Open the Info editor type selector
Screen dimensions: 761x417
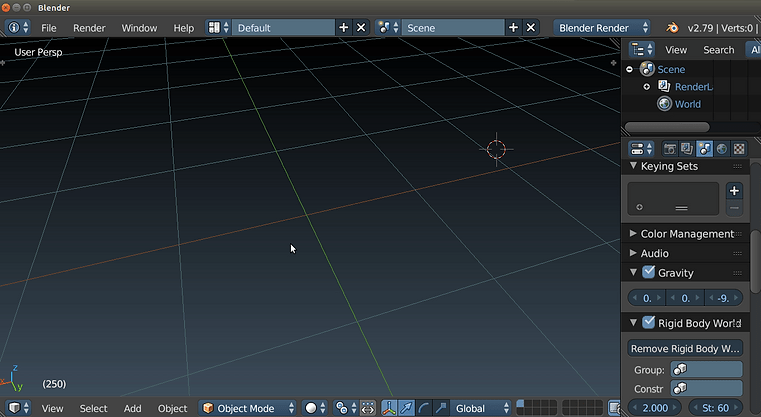pyautogui.click(x=18, y=28)
